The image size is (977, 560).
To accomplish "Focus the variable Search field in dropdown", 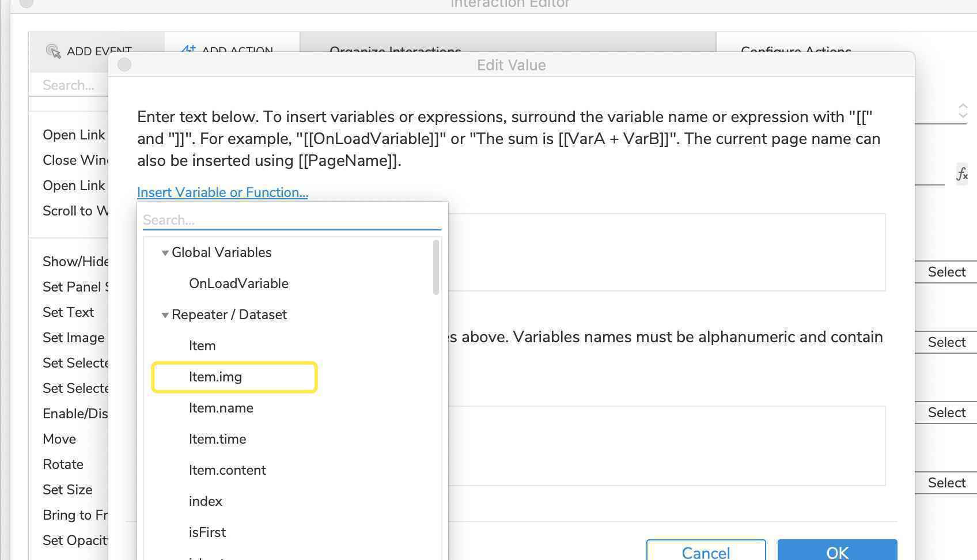I will point(291,220).
